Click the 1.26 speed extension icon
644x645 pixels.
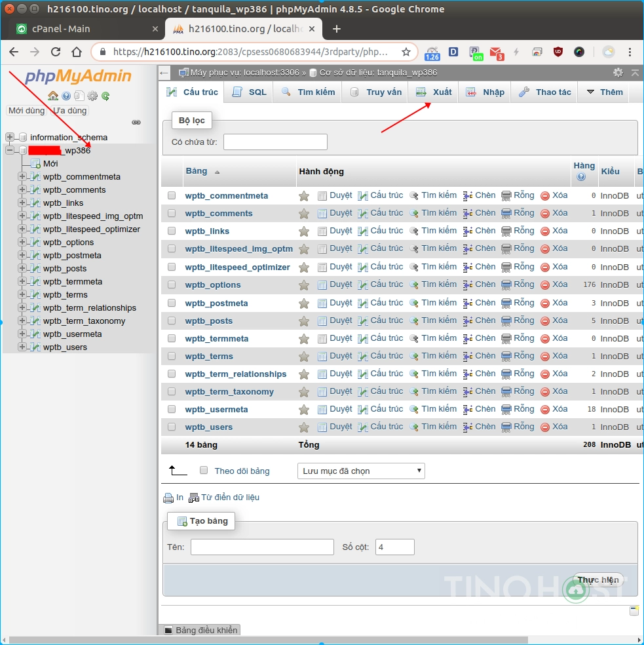(432, 53)
